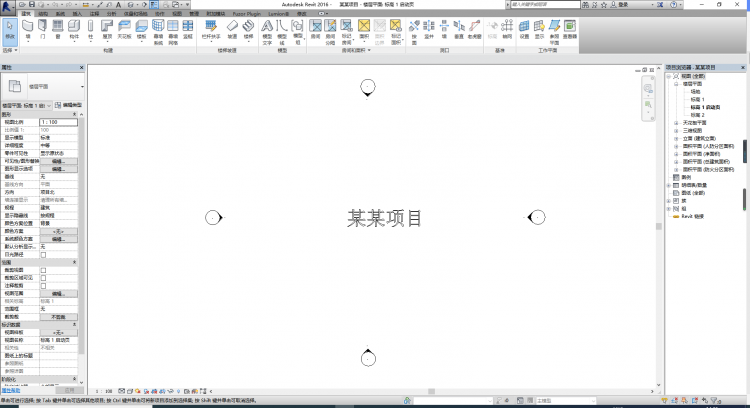Select the Ceiling (天花板) tool

(x=124, y=30)
